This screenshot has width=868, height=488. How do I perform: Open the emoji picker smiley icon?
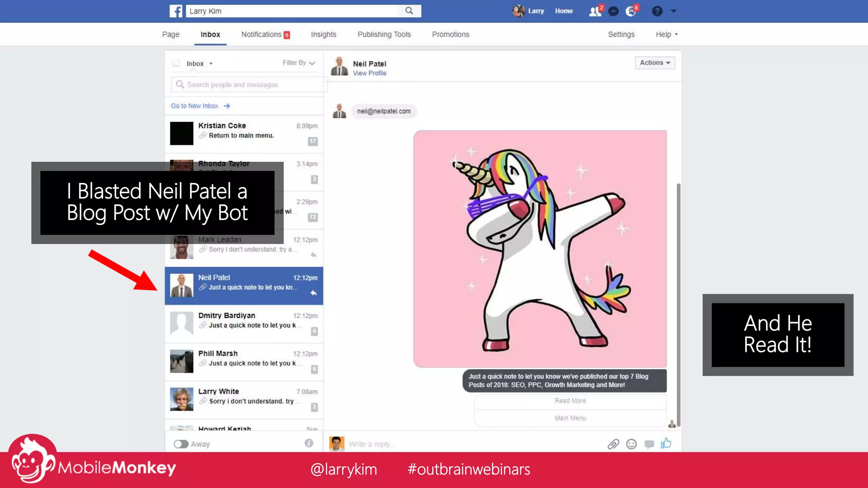click(x=632, y=444)
